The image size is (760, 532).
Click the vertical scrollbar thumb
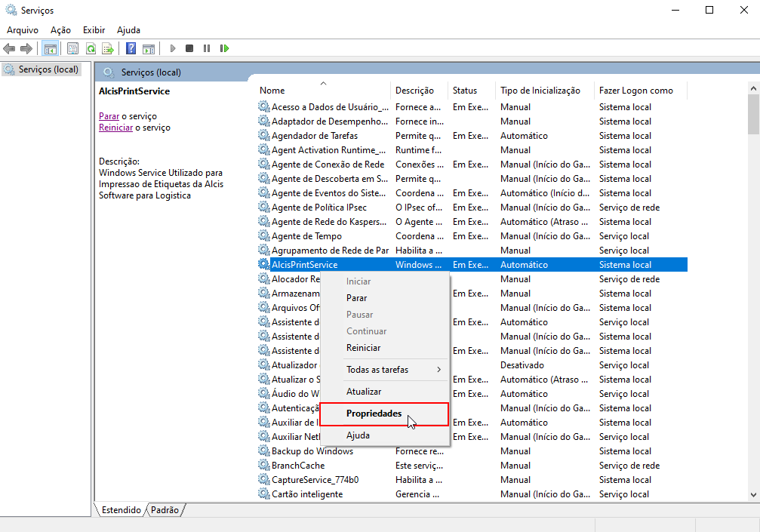tap(753, 115)
